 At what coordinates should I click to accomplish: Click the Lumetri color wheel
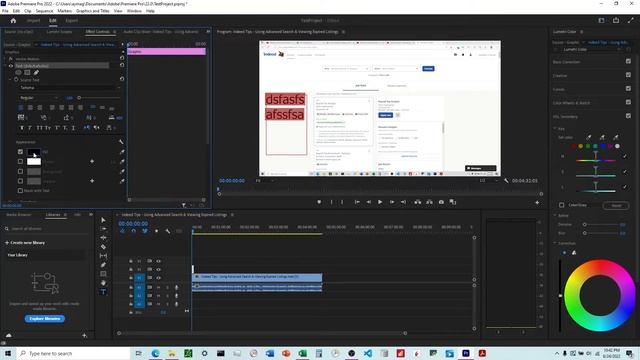tap(600, 296)
